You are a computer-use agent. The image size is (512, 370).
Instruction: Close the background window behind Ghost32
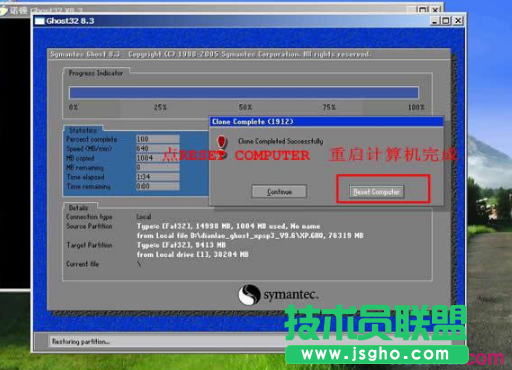tap(435, 10)
